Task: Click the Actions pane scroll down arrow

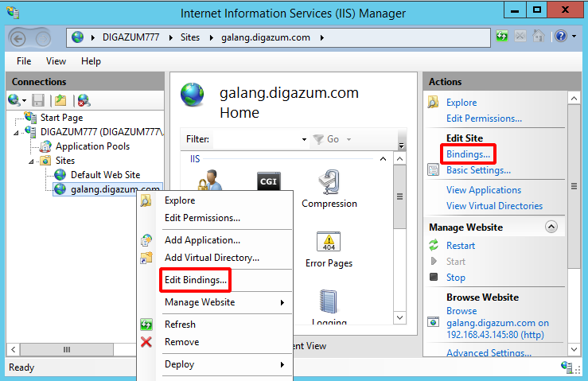Action: coord(574,349)
